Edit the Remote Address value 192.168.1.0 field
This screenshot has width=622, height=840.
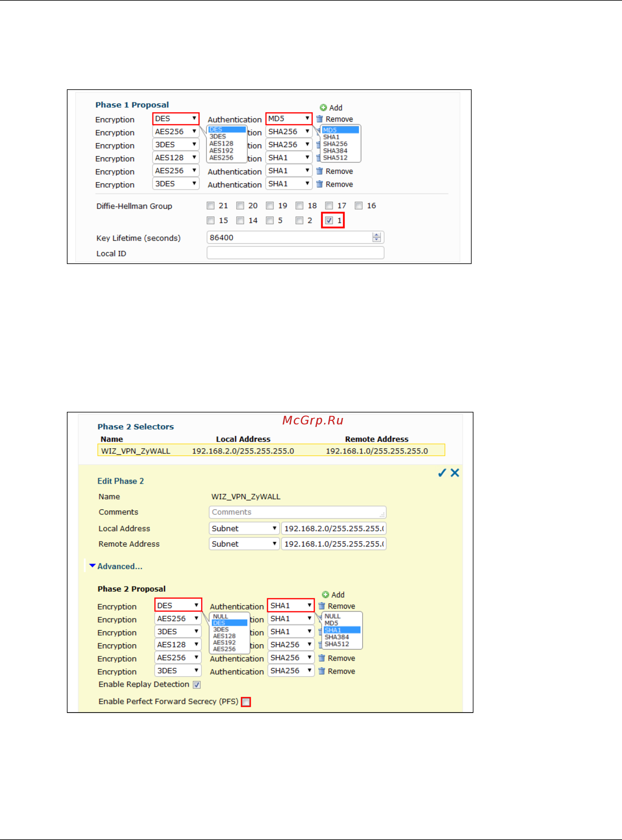coord(334,544)
